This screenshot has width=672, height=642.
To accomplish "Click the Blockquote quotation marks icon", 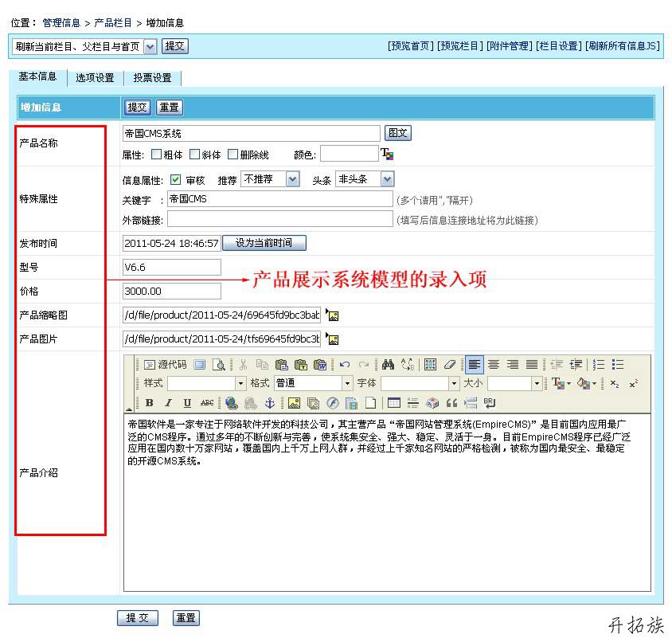I will 451,403.
